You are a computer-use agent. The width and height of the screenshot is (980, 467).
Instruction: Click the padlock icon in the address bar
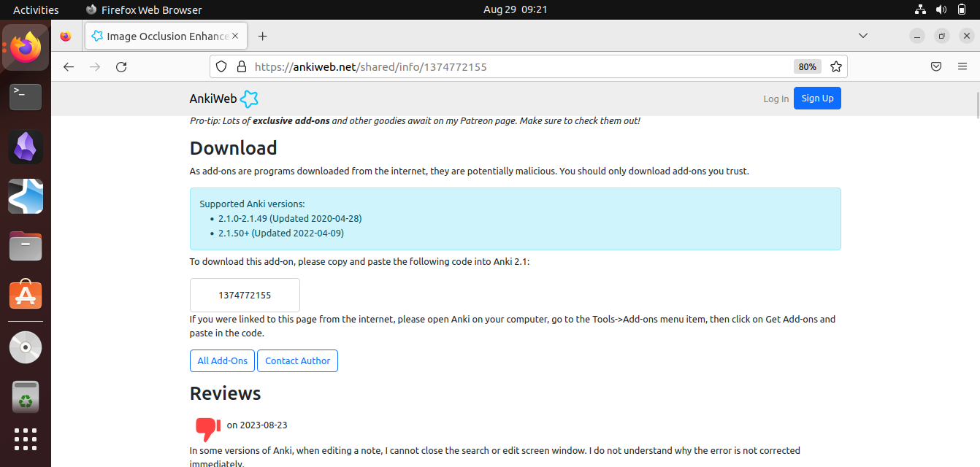click(242, 66)
